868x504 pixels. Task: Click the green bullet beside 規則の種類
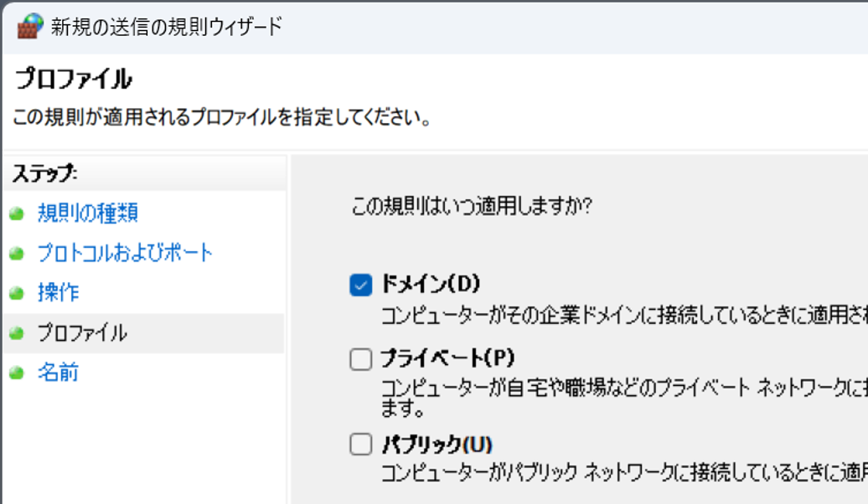point(16,213)
